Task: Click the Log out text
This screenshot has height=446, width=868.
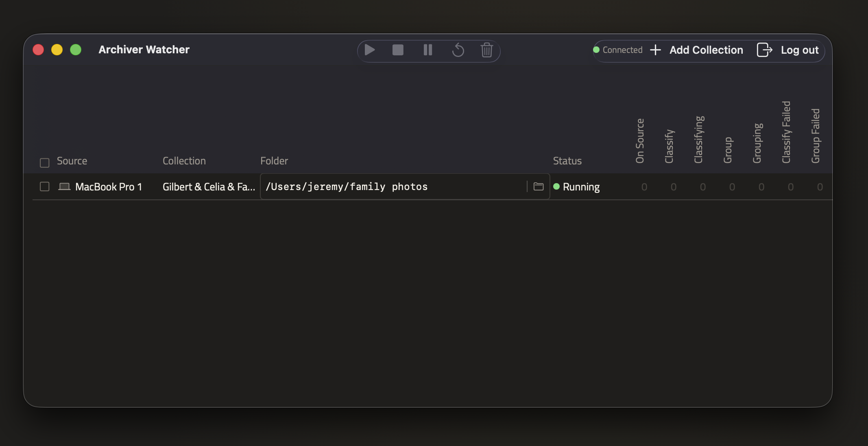Action: coord(800,50)
